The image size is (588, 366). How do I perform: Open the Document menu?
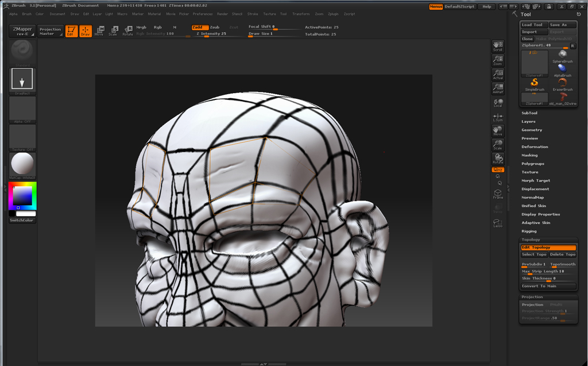pyautogui.click(x=57, y=14)
